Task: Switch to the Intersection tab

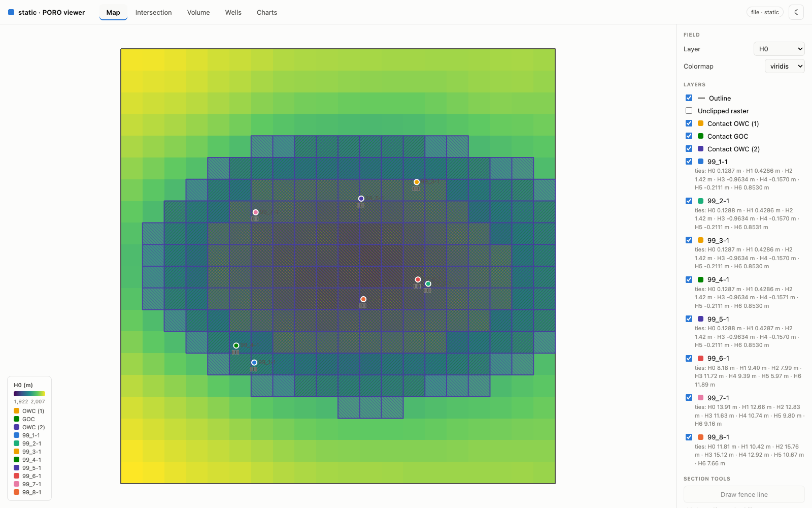Action: coord(153,12)
